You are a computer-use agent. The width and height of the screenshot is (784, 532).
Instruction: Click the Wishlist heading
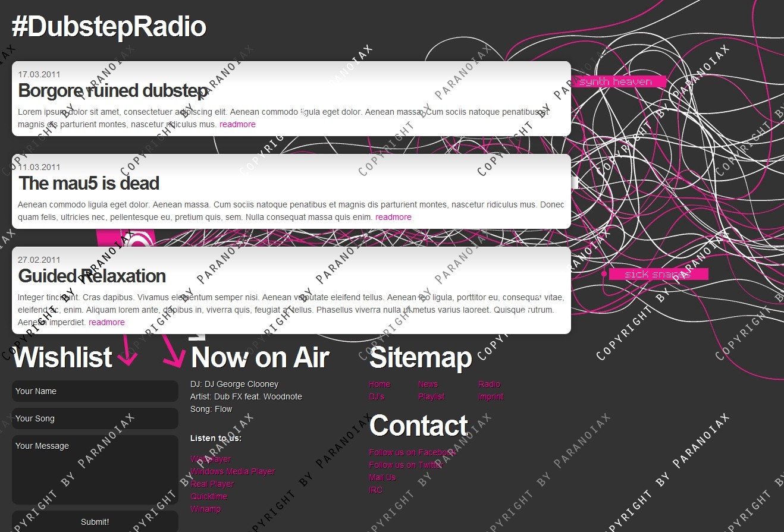tap(62, 358)
